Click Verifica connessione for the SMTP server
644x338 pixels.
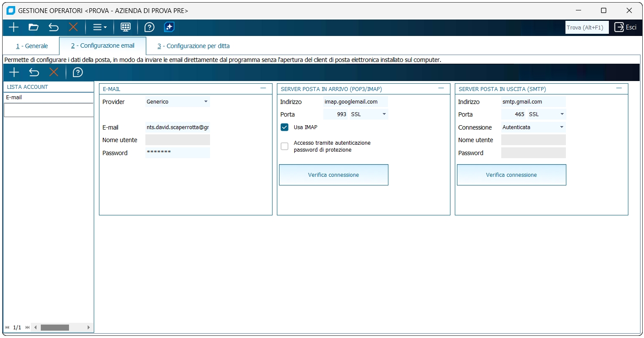512,175
